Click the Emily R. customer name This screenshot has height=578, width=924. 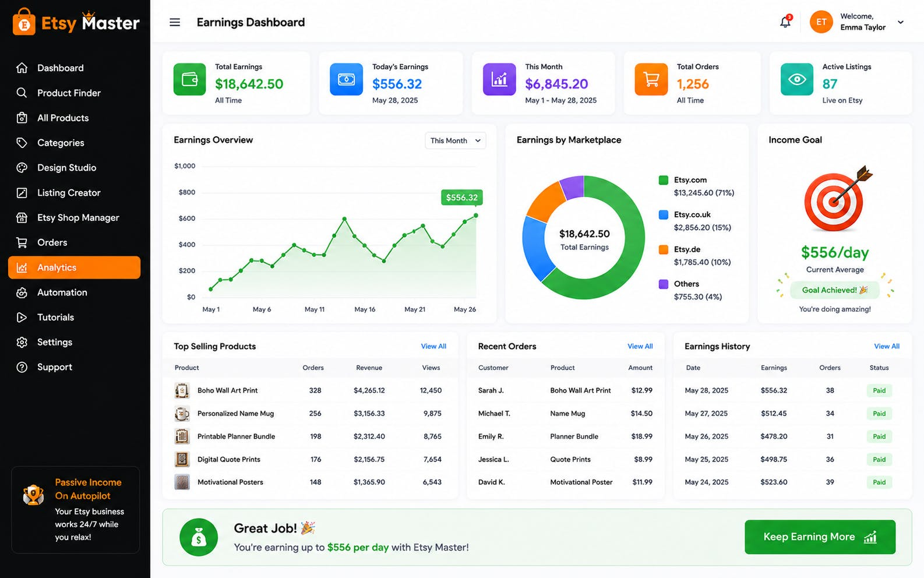(491, 436)
